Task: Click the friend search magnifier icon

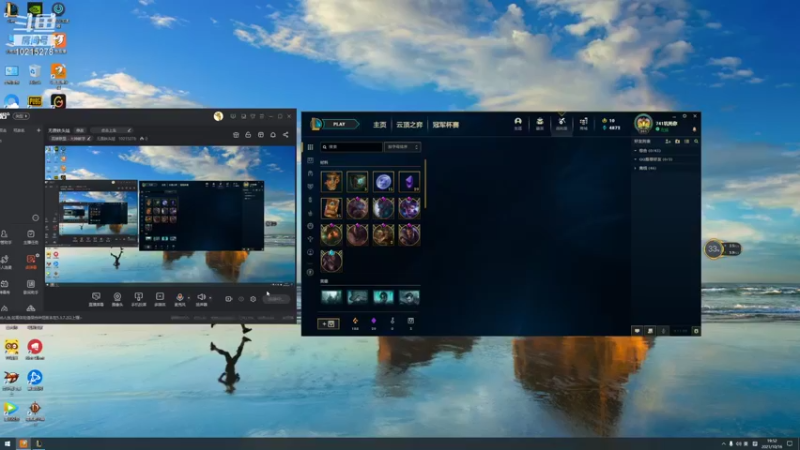Action: tap(696, 141)
